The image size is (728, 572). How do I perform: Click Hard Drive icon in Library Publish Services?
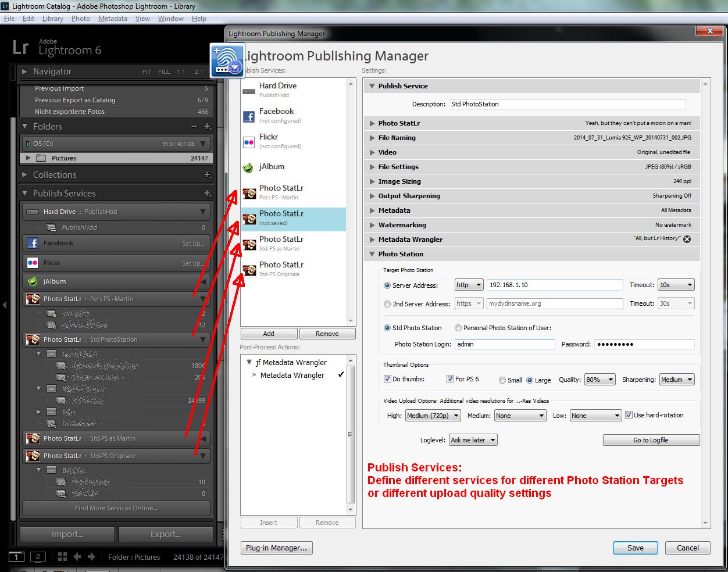(33, 212)
